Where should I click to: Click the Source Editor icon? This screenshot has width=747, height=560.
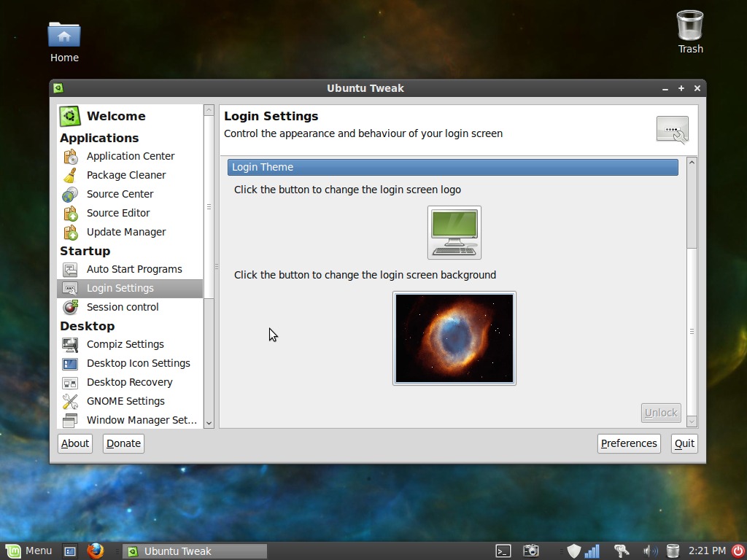click(x=71, y=214)
